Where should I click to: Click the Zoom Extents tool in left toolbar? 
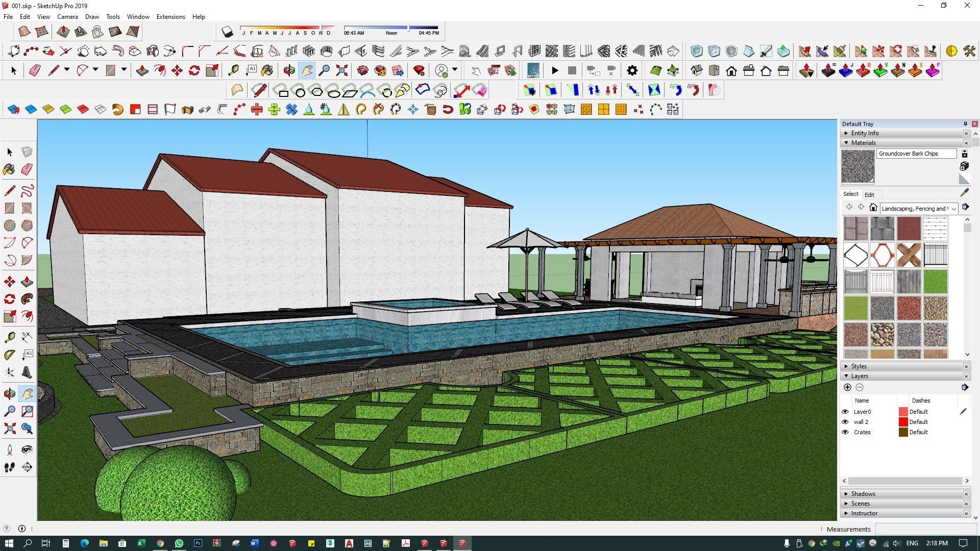click(x=9, y=428)
